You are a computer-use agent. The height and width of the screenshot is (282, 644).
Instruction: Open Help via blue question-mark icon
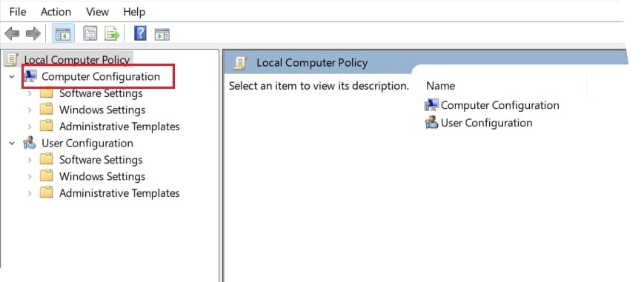point(141,33)
